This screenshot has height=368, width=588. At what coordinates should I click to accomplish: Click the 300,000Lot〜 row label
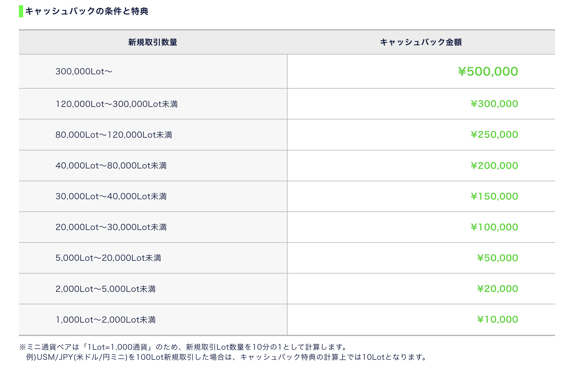coord(84,72)
